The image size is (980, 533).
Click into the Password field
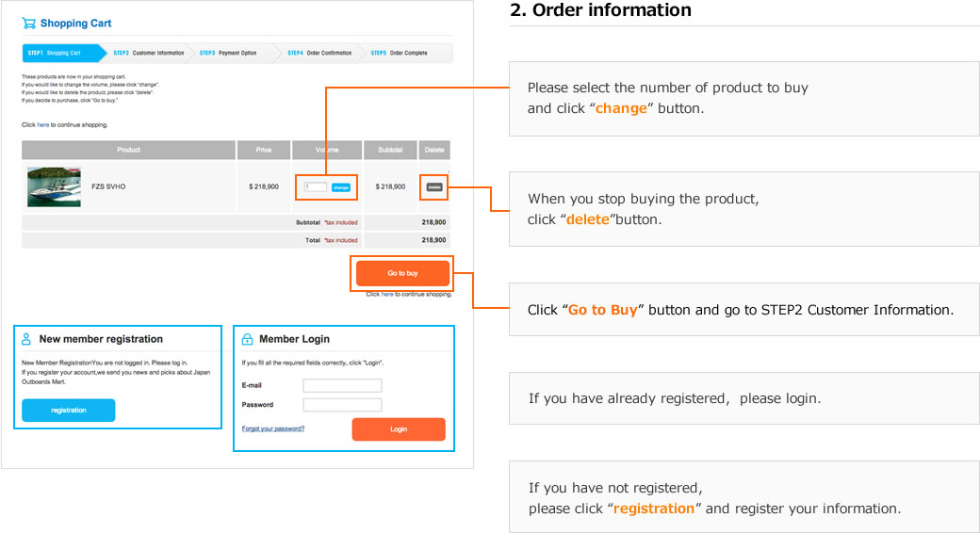click(342, 405)
